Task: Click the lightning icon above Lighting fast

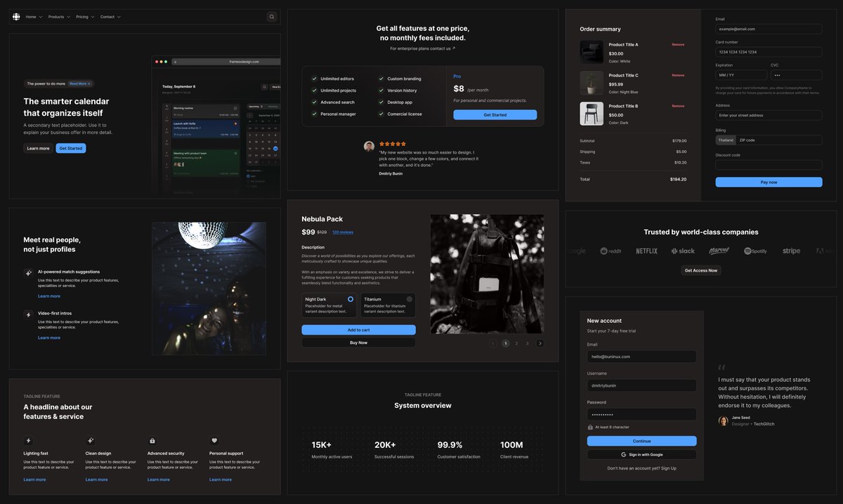Action: click(x=28, y=441)
